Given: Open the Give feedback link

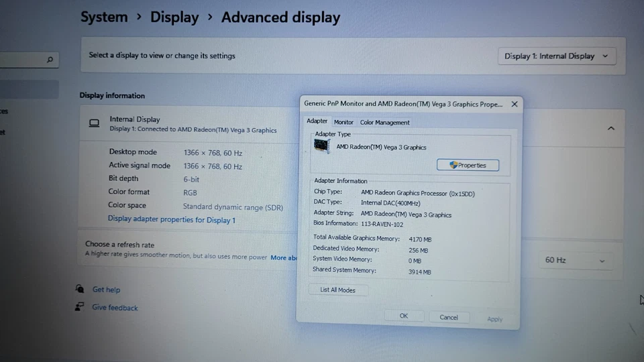Looking at the screenshot, I should (x=115, y=308).
